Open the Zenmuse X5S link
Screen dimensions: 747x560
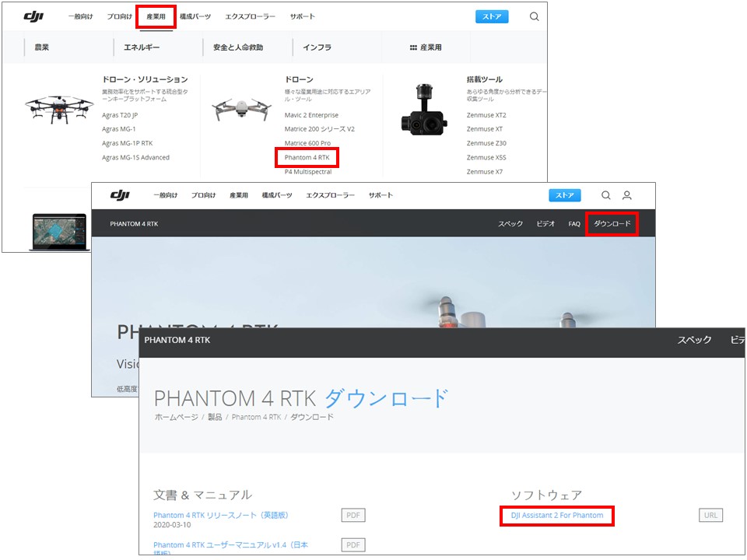486,158
